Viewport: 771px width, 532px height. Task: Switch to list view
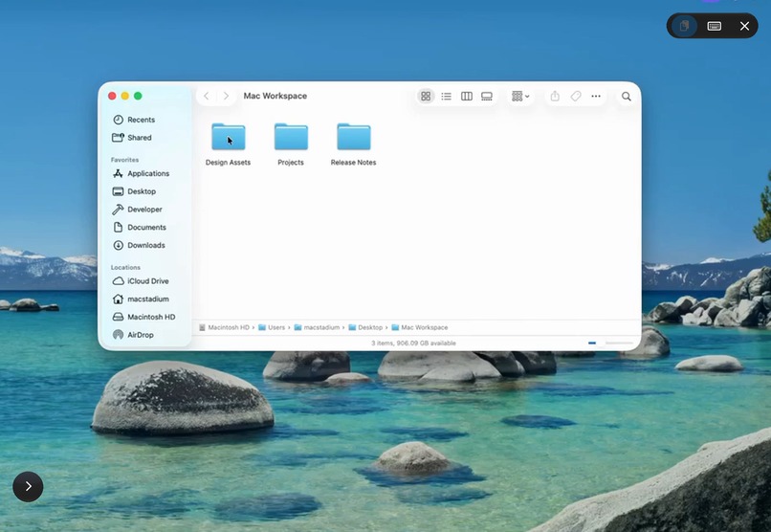pos(446,97)
